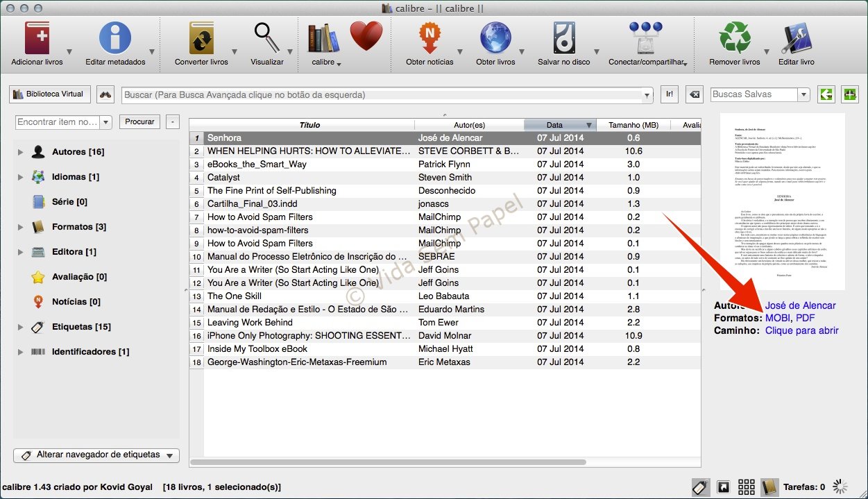Image resolution: width=868 pixels, height=499 pixels.
Task: Select Série [0] in tag browser
Action: (69, 202)
